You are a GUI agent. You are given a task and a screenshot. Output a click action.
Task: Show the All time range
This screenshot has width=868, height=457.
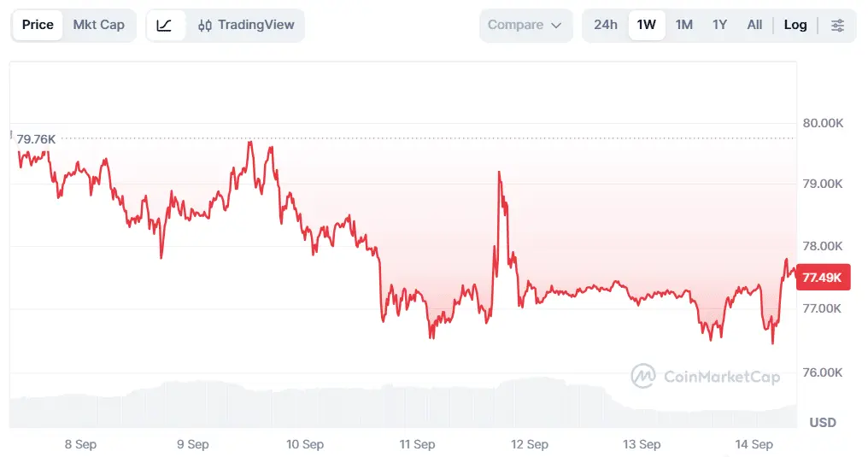pyautogui.click(x=754, y=25)
